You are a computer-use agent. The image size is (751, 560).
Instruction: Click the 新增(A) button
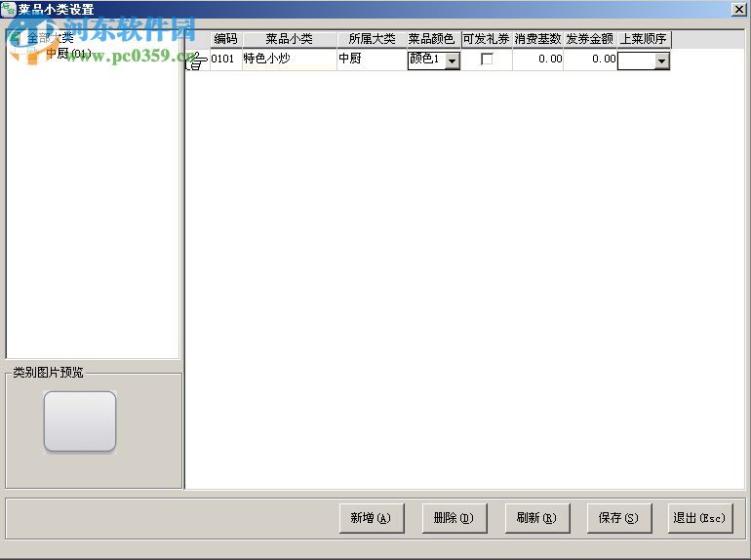pos(372,518)
